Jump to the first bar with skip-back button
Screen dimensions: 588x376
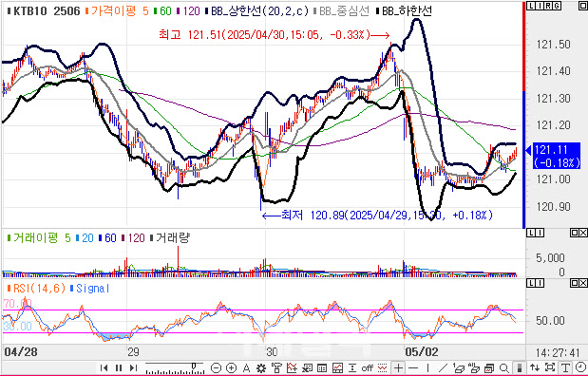pyautogui.click(x=104, y=368)
